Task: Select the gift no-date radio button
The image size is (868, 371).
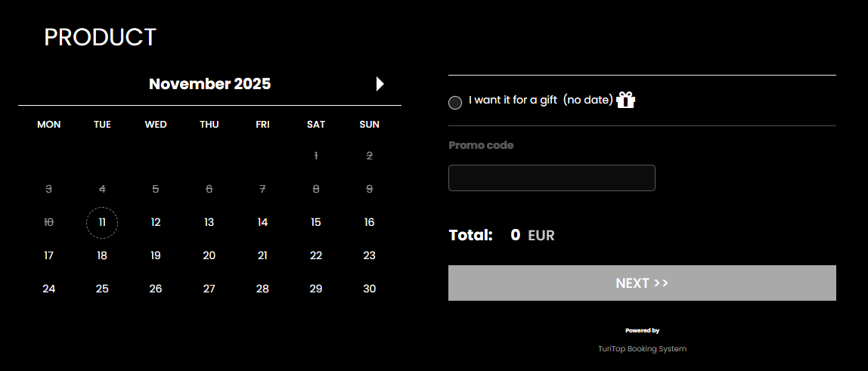Action: [x=455, y=103]
